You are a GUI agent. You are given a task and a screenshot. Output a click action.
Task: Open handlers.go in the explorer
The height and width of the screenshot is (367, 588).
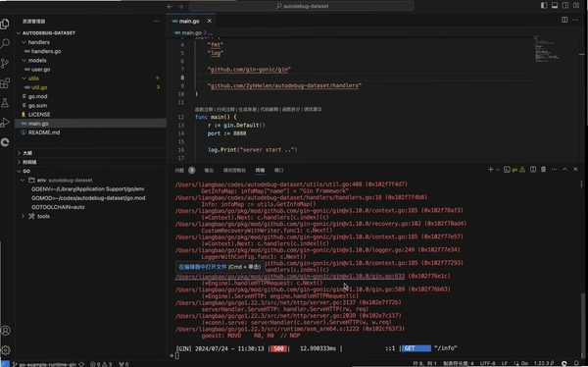[x=90, y=51]
